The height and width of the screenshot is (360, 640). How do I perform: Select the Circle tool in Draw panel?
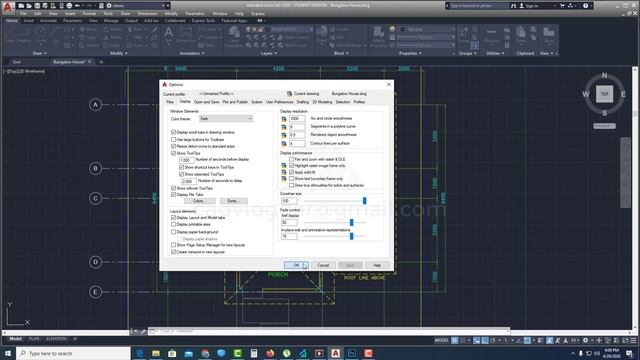(40, 35)
